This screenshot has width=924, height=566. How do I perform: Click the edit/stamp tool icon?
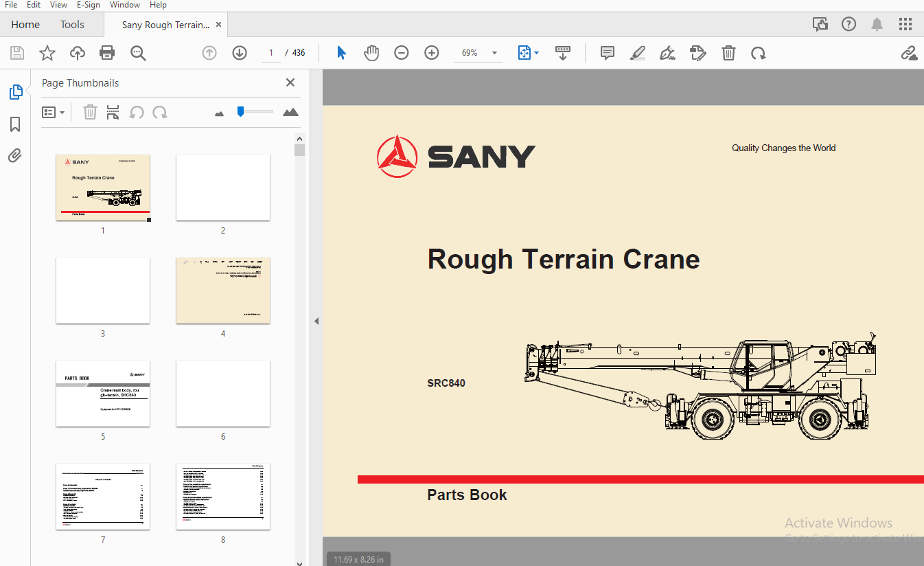pyautogui.click(x=698, y=53)
